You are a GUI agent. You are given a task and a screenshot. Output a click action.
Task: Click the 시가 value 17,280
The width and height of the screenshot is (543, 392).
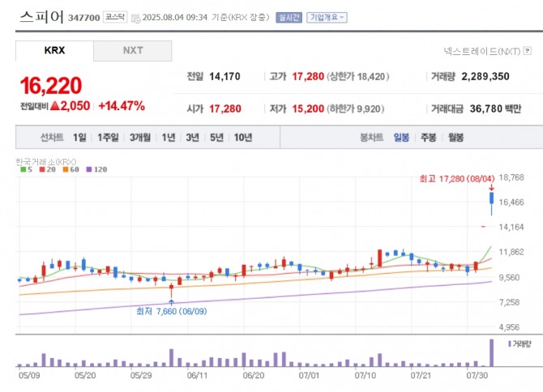tap(225, 109)
